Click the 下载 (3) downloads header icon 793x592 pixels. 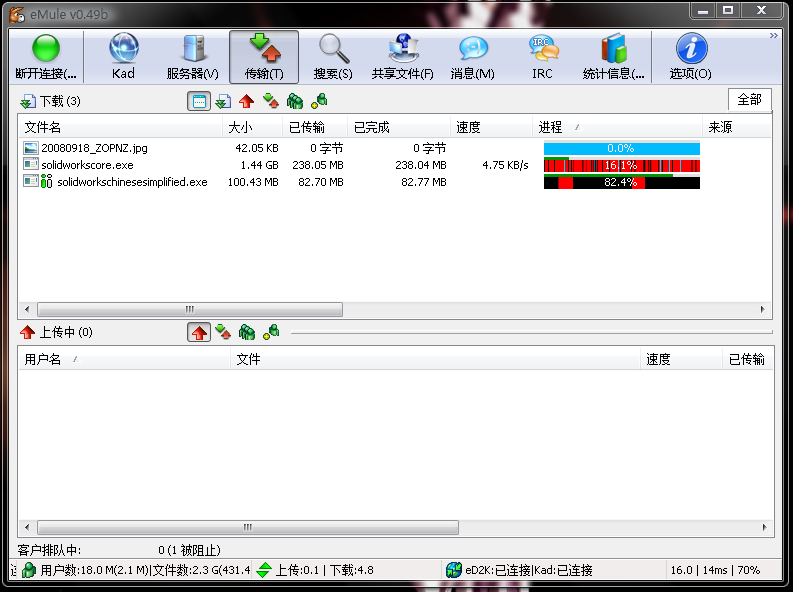[28, 102]
